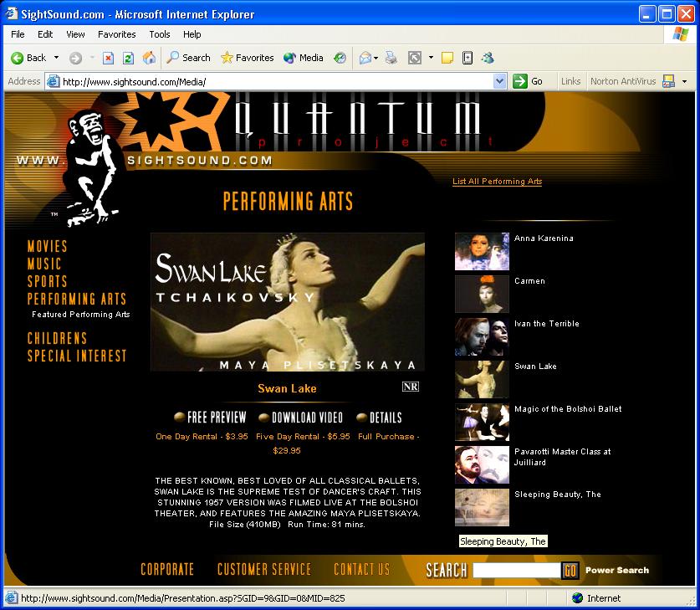Image resolution: width=700 pixels, height=610 pixels.
Task: Open the Favorites pane from the toolbar
Action: coord(248,58)
